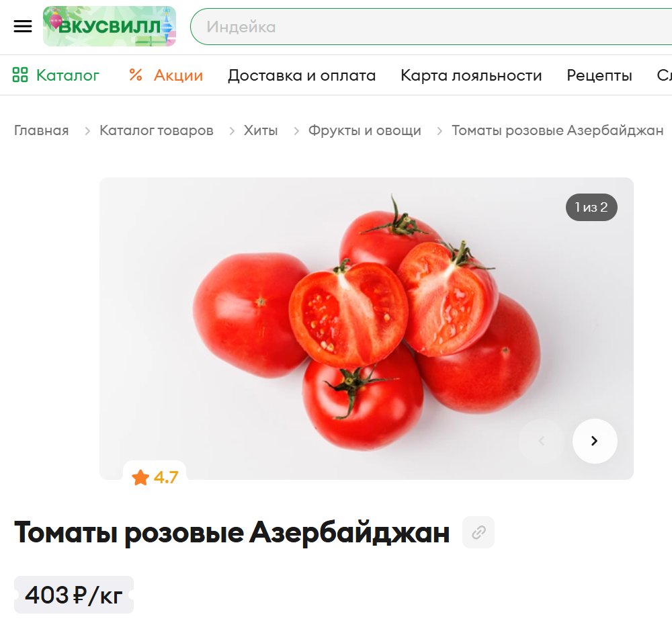
Task: Open the Хиты breadcrumb link
Action: coord(261,130)
